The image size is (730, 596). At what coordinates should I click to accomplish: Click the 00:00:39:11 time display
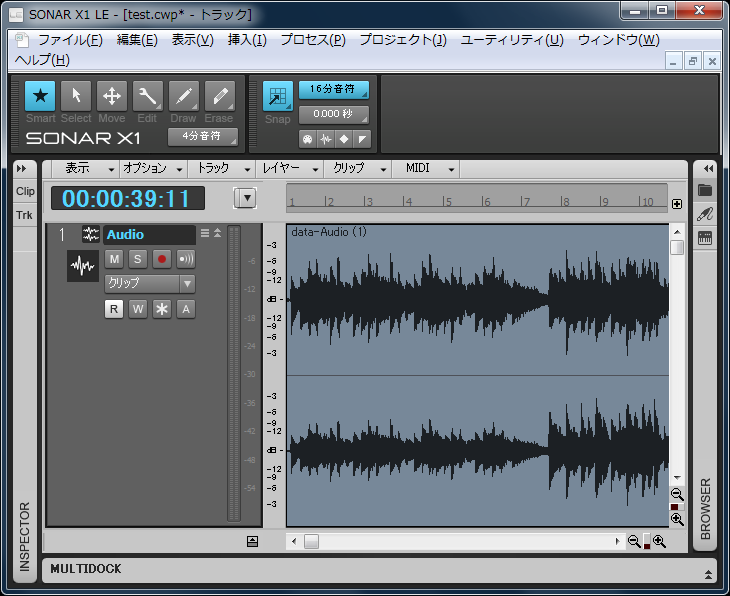(128, 198)
